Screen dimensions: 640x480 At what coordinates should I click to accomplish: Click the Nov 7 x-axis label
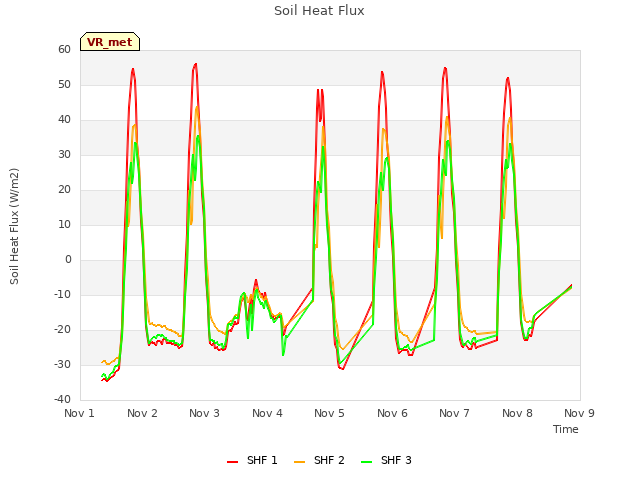(x=454, y=413)
